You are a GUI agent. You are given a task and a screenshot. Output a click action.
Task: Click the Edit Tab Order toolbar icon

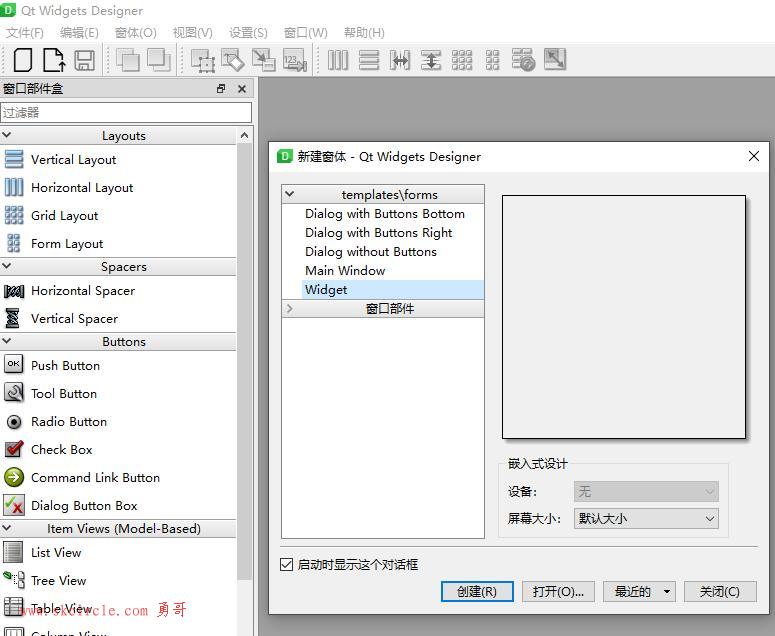pyautogui.click(x=295, y=60)
